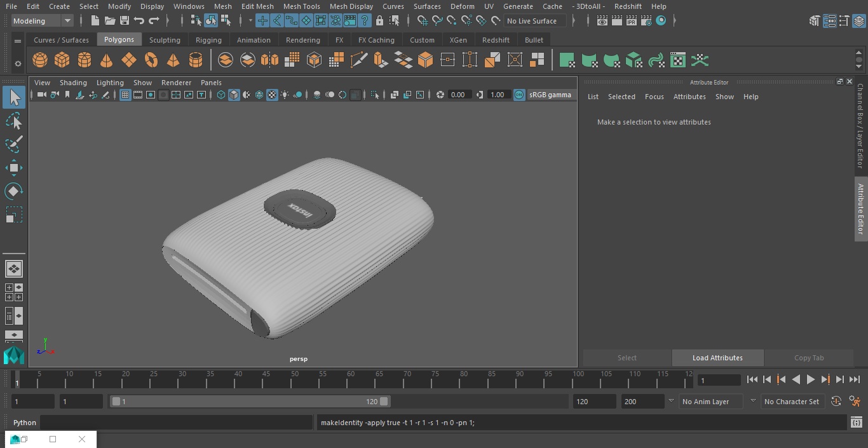Toggle the viewport grid display
This screenshot has width=868, height=448.
125,95
